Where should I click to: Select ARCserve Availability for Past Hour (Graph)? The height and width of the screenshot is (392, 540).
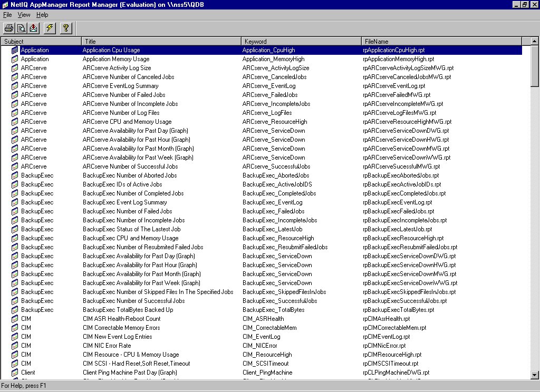tap(137, 140)
